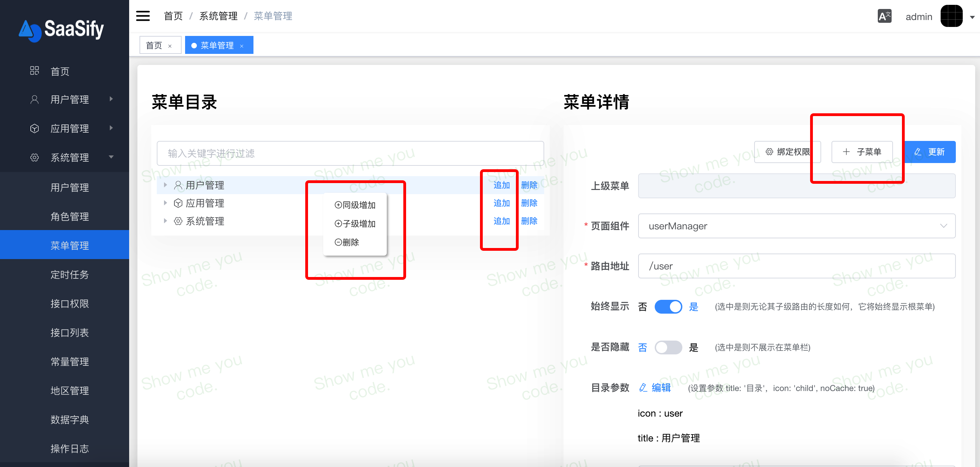Click the blue 更新 button

(x=929, y=152)
